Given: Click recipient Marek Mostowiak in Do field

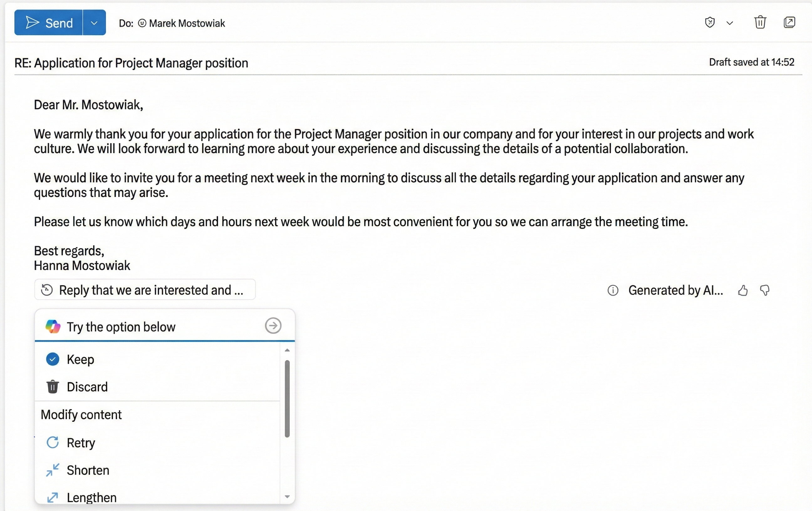Looking at the screenshot, I should point(186,23).
